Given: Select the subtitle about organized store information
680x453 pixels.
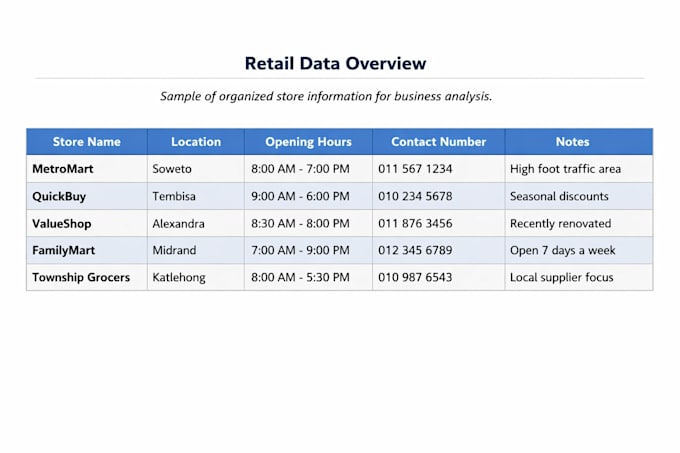Looking at the screenshot, I should pos(326,96).
